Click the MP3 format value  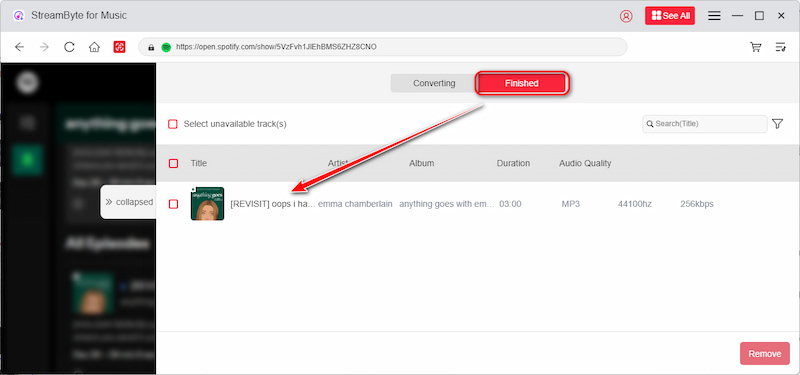(x=570, y=204)
